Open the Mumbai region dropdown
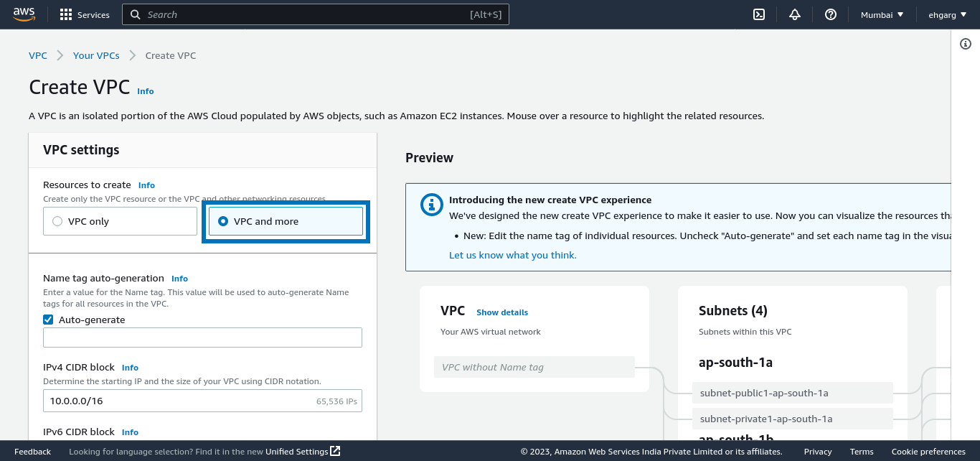980x461 pixels. (x=882, y=14)
